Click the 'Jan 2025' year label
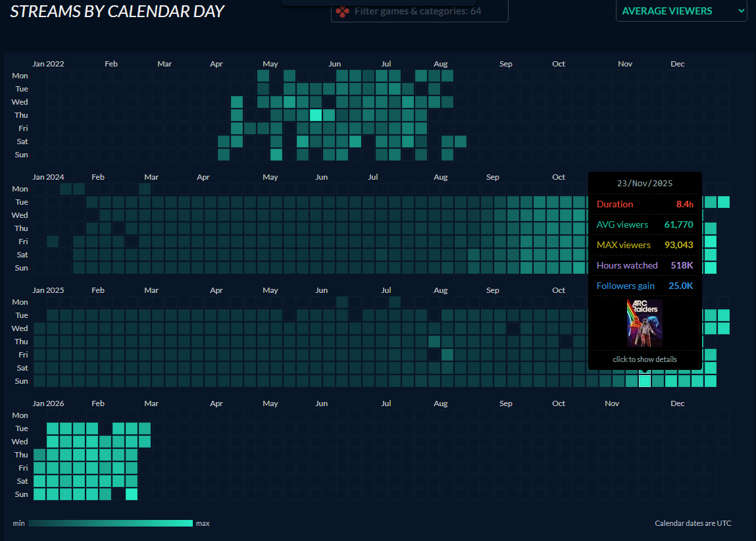Screen dimensions: 756x541 pyautogui.click(x=48, y=290)
